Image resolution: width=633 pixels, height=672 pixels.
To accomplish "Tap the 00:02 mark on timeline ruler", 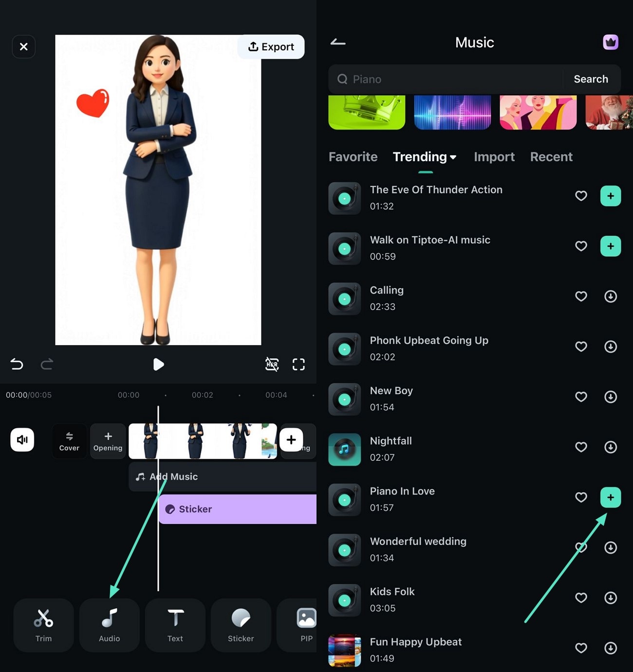I will click(203, 395).
